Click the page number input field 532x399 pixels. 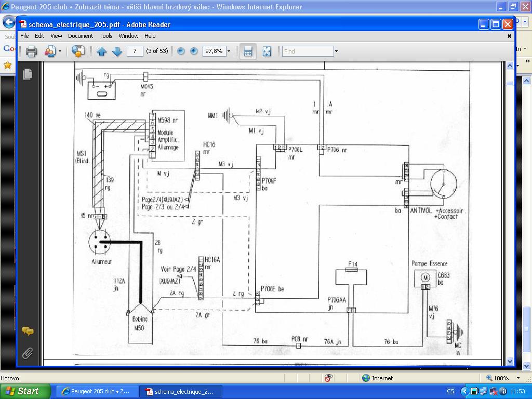pyautogui.click(x=135, y=51)
